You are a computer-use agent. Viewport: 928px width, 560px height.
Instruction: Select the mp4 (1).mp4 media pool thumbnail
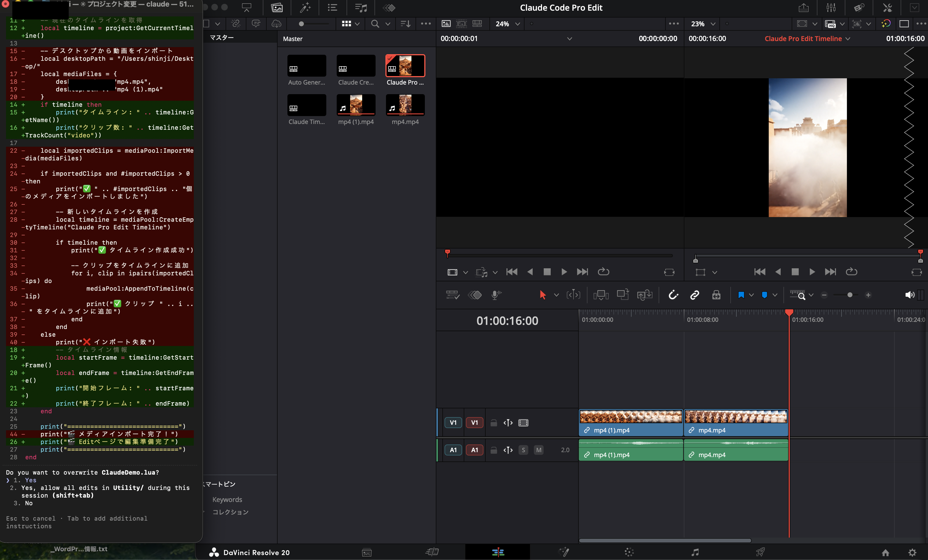(x=356, y=104)
